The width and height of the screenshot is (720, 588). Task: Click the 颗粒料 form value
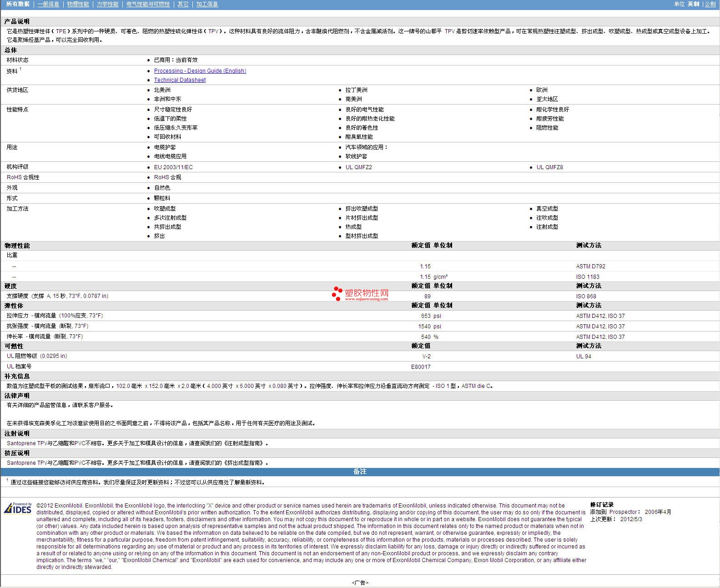click(x=162, y=198)
